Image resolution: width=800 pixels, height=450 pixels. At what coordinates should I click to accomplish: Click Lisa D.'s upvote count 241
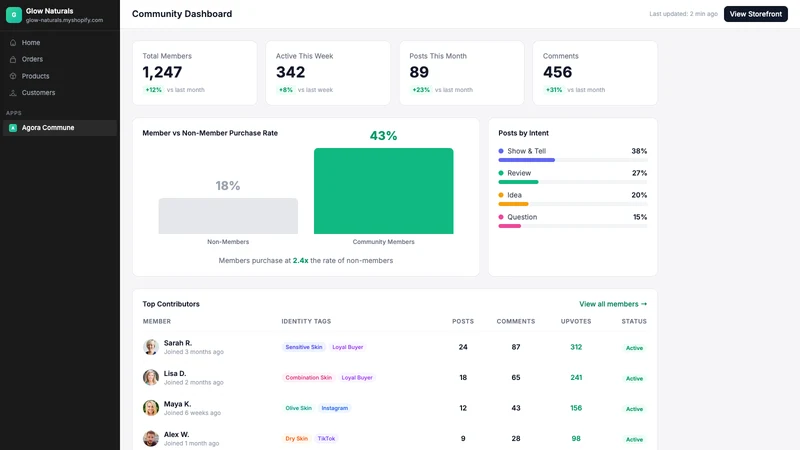point(576,378)
